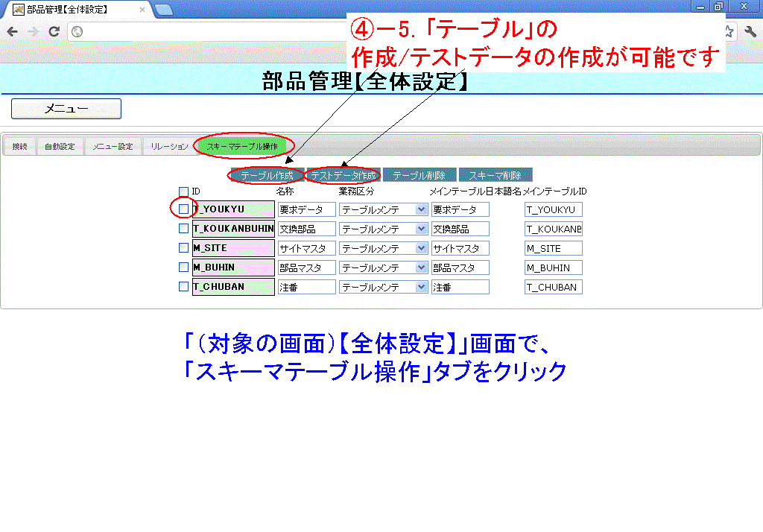Switch to the スキーマテーブル操作 tab

[242, 146]
